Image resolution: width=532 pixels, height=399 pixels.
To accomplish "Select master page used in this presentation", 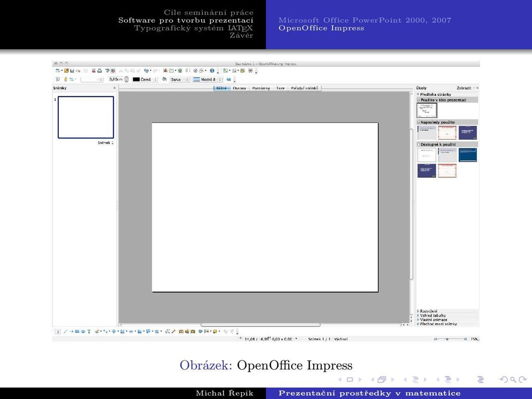I will [x=427, y=111].
